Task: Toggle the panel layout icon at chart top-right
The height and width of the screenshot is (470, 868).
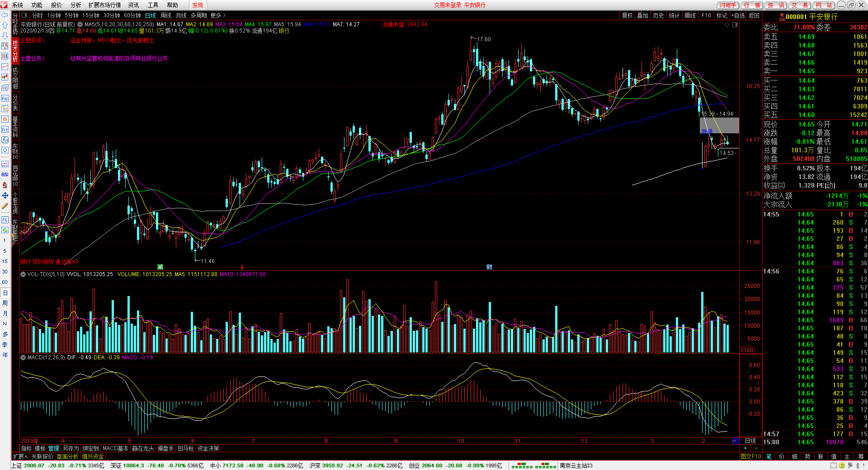Action: coord(735,25)
